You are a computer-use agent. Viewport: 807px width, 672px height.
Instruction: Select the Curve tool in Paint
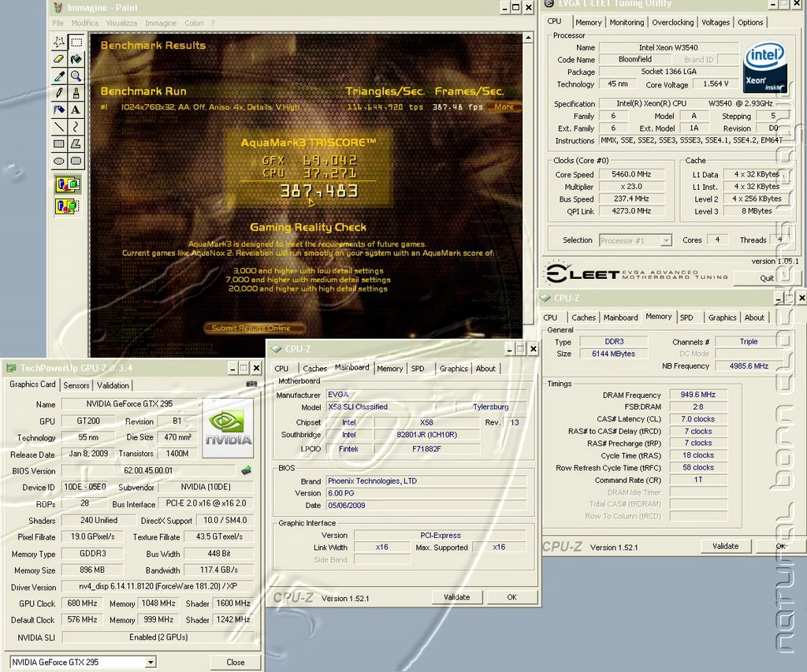click(x=76, y=127)
